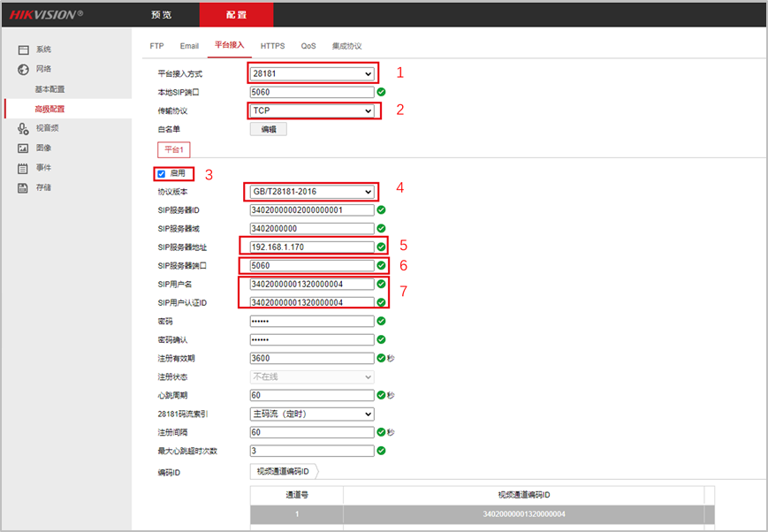Open the 平台接入 tab
Viewport: 768px width, 532px height.
(x=229, y=45)
